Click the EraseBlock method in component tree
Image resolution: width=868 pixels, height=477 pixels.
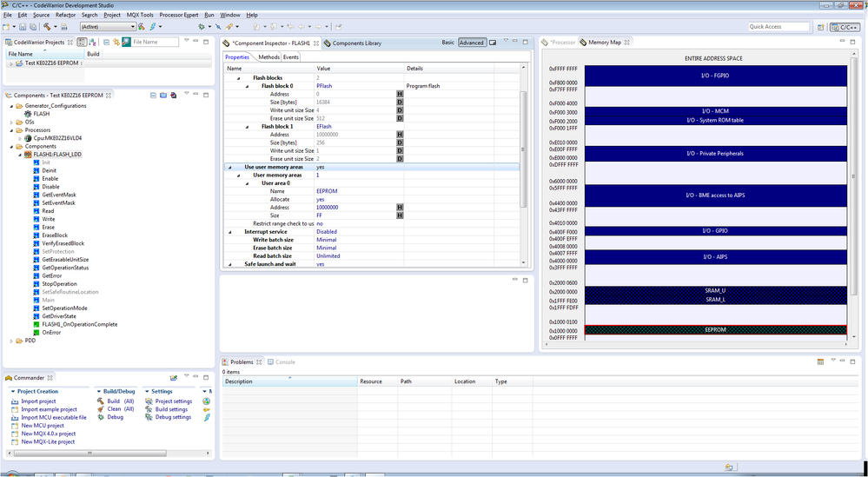tap(50, 235)
